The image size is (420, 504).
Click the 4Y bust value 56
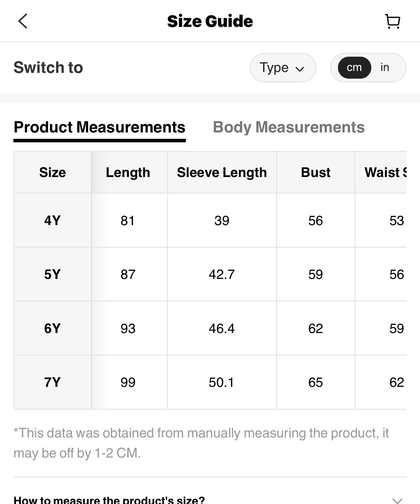[x=316, y=220]
